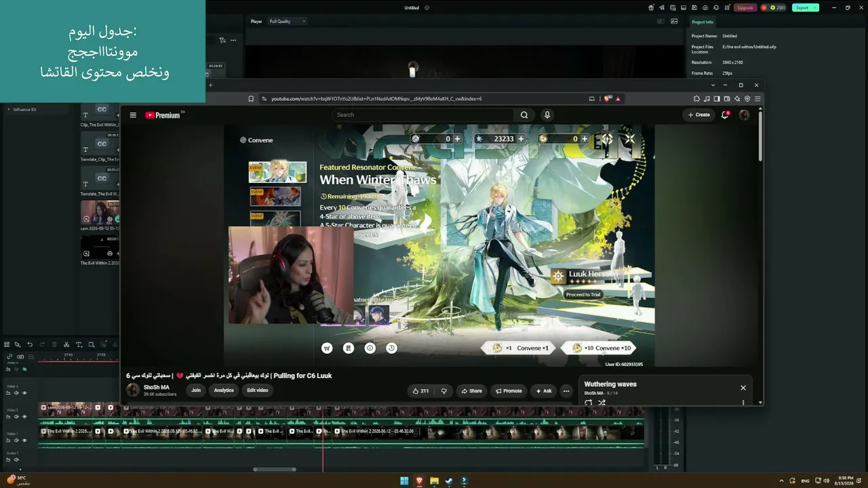Screen dimensions: 868x488
Task: Mute the Video 2 track audio
Action: pos(16,417)
